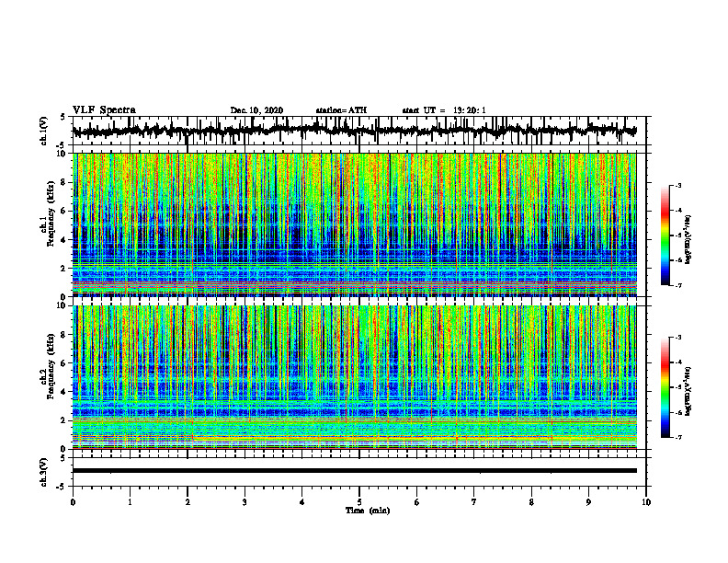Click the flat ch.3 voltage trace

(354, 471)
